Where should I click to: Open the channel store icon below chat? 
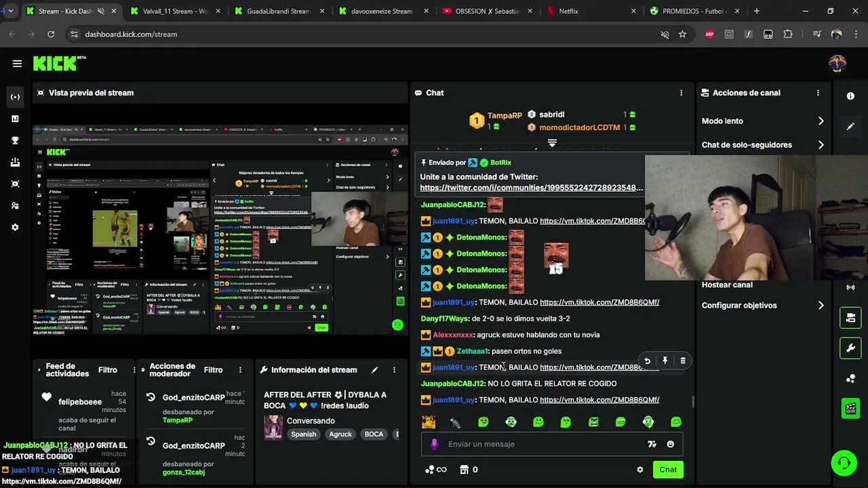click(x=465, y=470)
